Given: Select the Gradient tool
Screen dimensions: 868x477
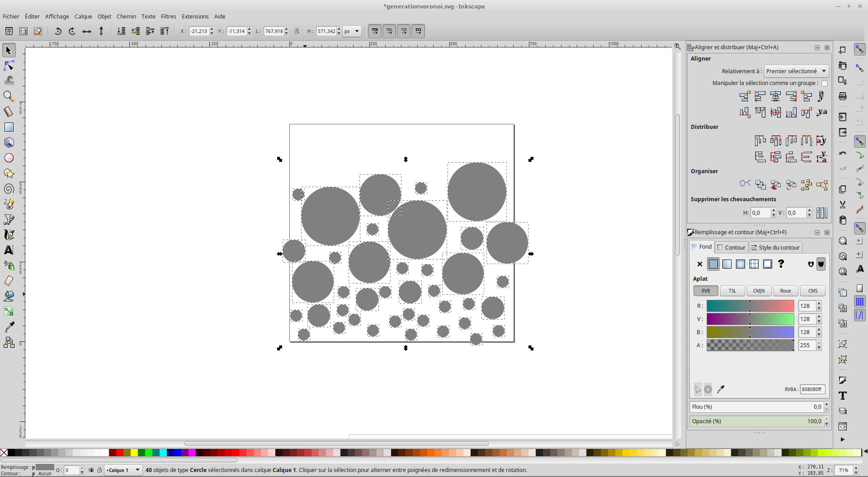Looking at the screenshot, I should point(9,312).
